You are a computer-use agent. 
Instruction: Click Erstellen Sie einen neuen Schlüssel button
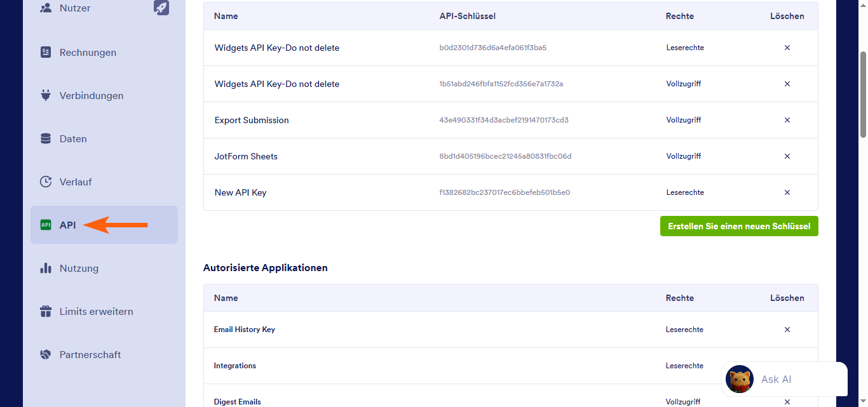(x=739, y=226)
